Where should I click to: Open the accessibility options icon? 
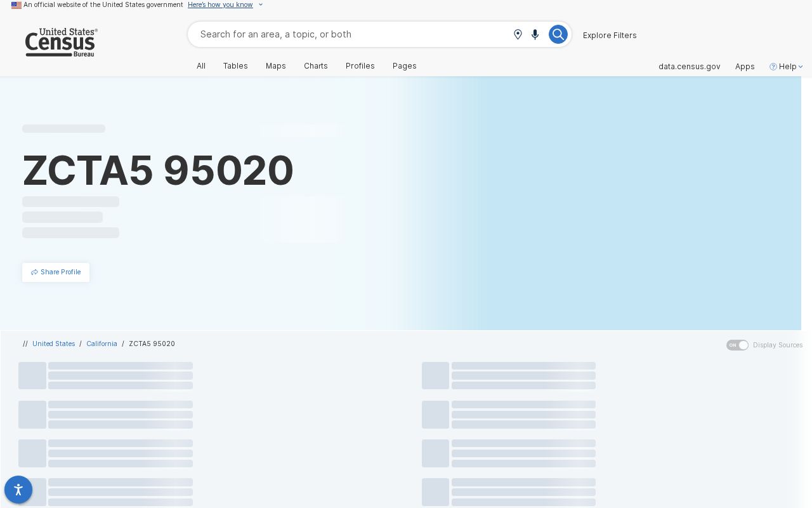[18, 490]
